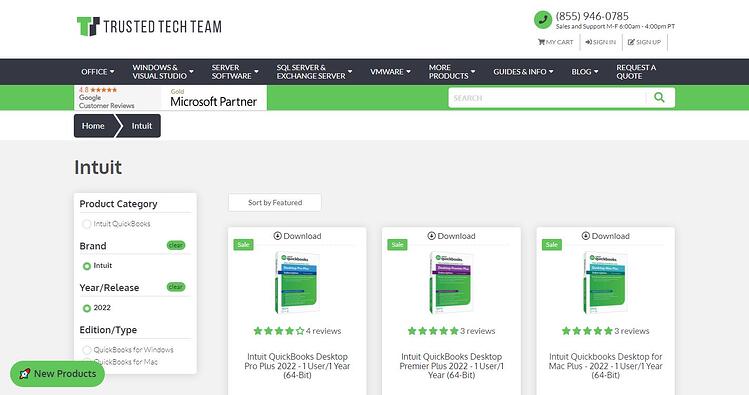Click the Sign Up link
The width and height of the screenshot is (749, 395).
644,42
